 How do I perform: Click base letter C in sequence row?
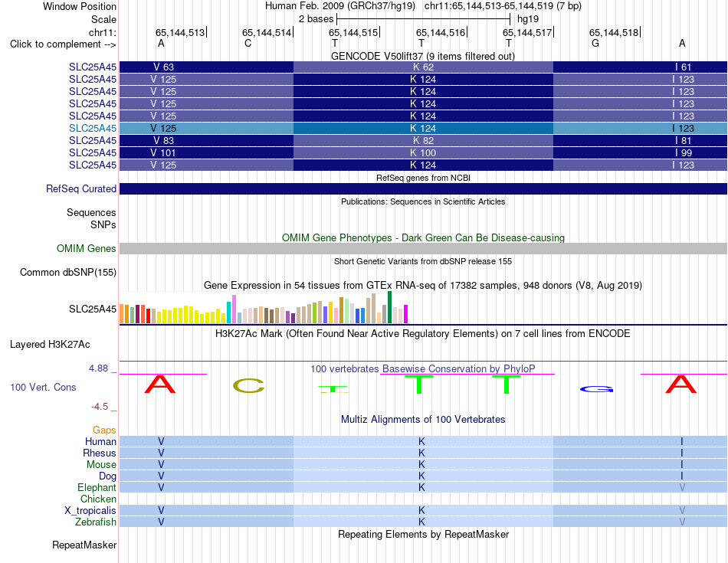248,43
